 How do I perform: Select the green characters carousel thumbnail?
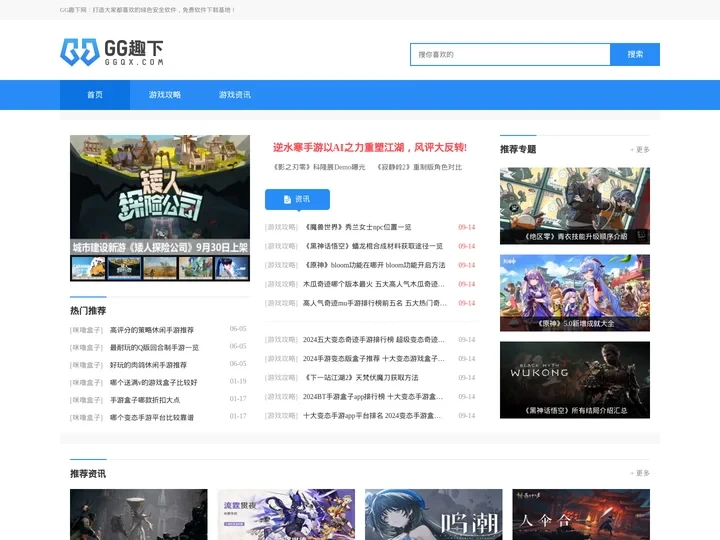pyautogui.click(x=196, y=268)
